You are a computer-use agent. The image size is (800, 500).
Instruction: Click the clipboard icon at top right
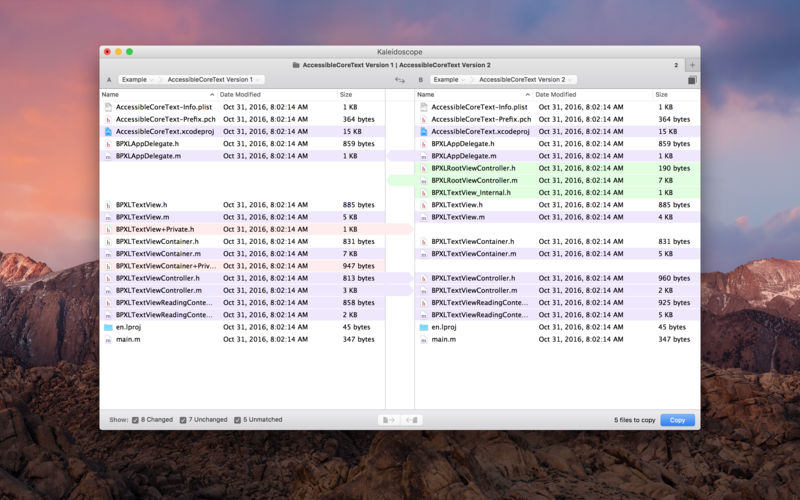pos(692,80)
